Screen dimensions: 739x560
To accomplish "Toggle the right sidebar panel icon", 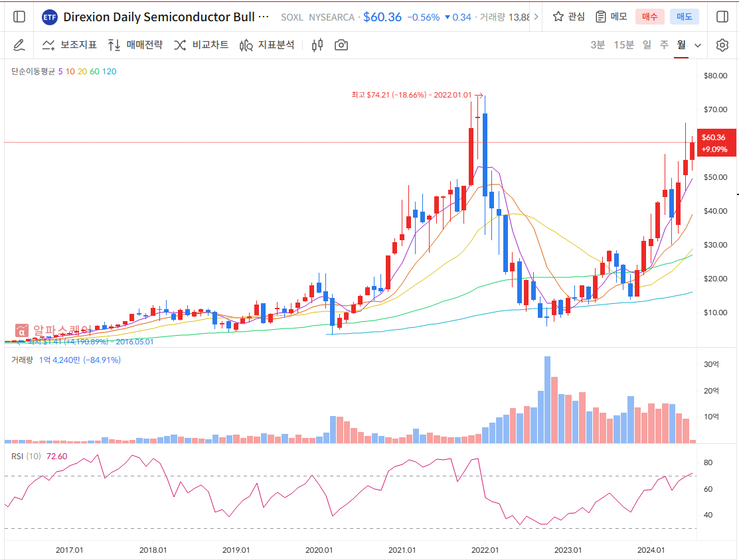I will (x=722, y=17).
